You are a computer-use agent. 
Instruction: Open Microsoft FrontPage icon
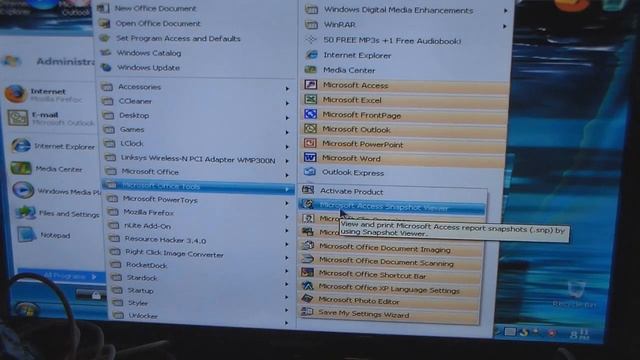click(311, 114)
